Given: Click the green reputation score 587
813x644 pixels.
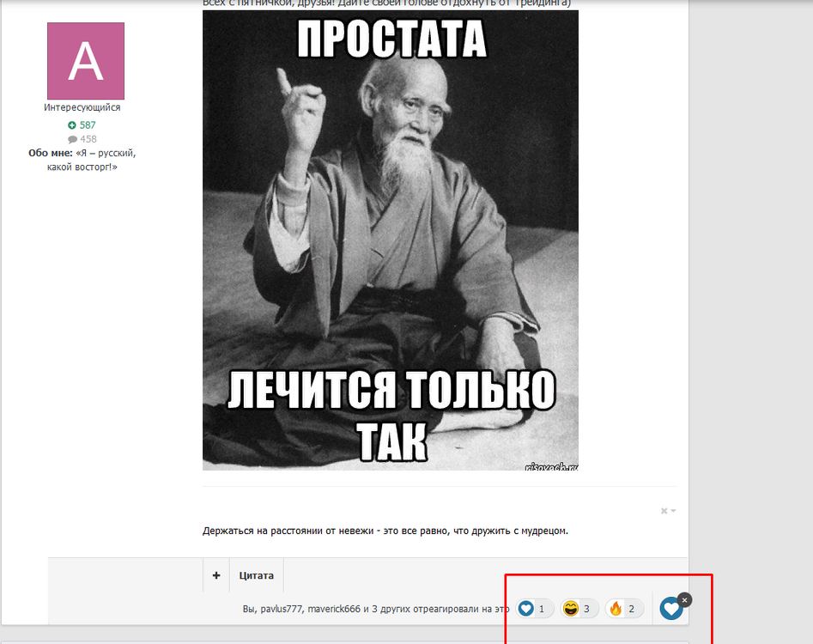Looking at the screenshot, I should coord(82,125).
